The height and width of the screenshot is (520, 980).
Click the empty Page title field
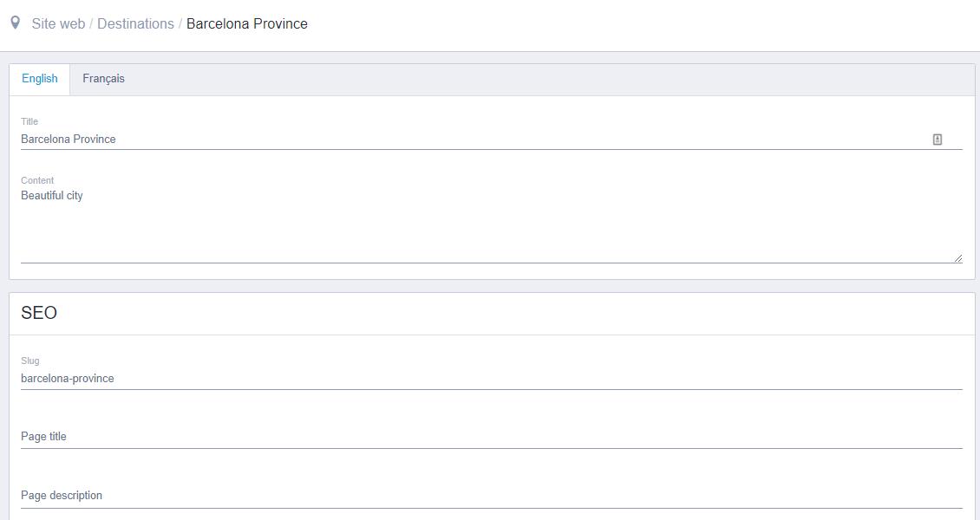pos(486,437)
